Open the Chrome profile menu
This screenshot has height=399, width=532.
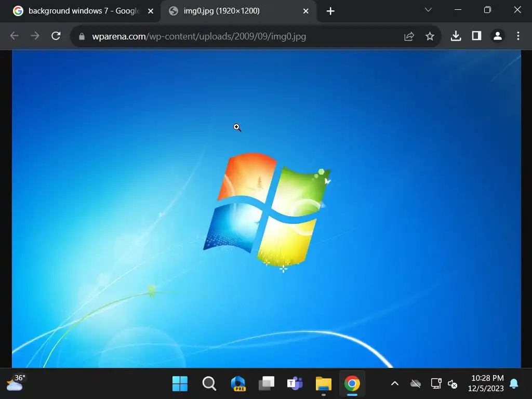click(x=498, y=36)
